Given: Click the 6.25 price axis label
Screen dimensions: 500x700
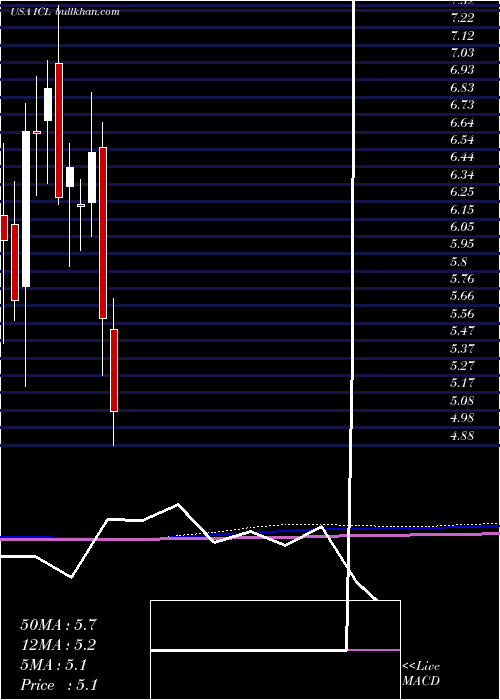Looking at the screenshot, I should pos(462,192).
